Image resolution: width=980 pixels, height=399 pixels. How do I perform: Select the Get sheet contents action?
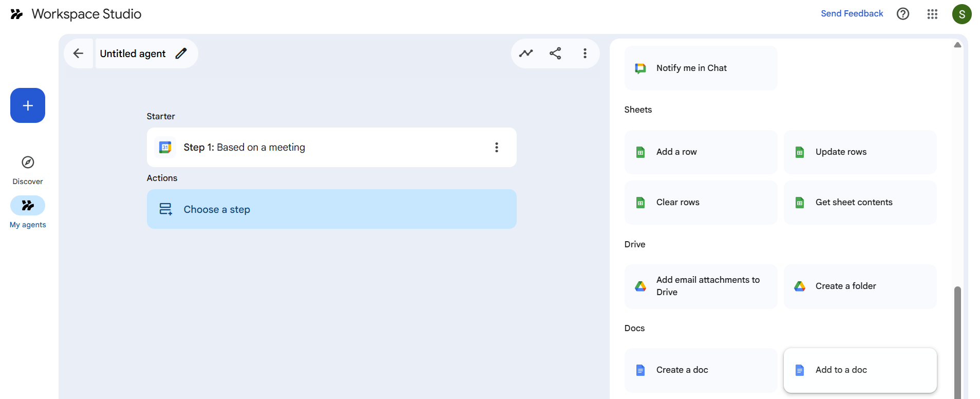pos(860,203)
